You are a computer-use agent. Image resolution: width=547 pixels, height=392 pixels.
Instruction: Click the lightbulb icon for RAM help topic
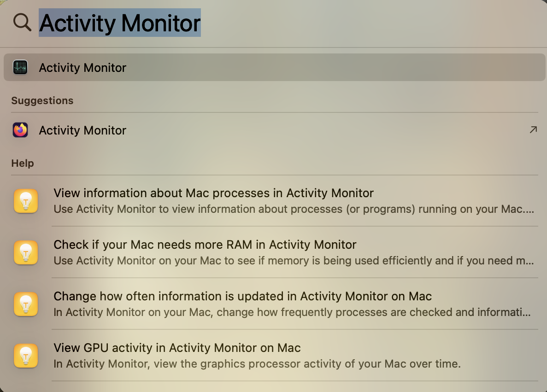[26, 252]
